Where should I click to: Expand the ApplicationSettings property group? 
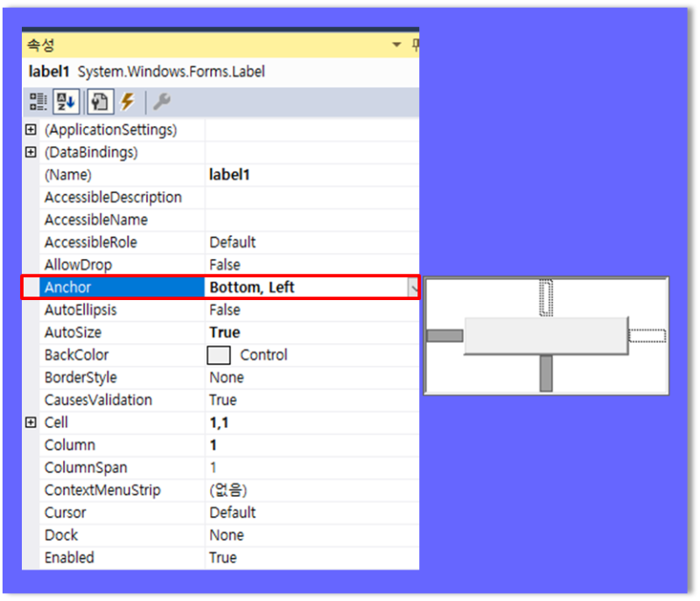click(x=29, y=129)
